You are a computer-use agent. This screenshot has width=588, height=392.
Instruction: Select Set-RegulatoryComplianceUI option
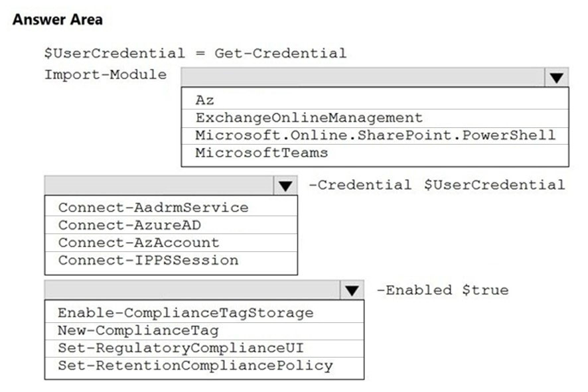click(204, 348)
